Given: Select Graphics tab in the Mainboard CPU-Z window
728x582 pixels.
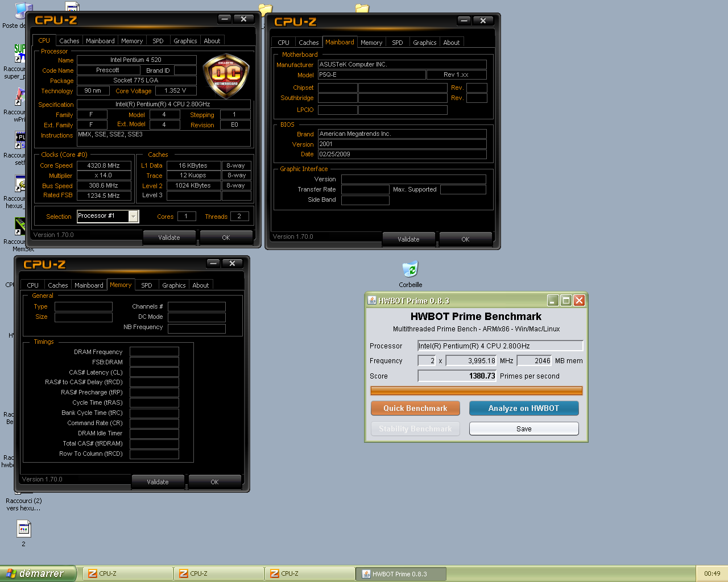Looking at the screenshot, I should coord(425,43).
